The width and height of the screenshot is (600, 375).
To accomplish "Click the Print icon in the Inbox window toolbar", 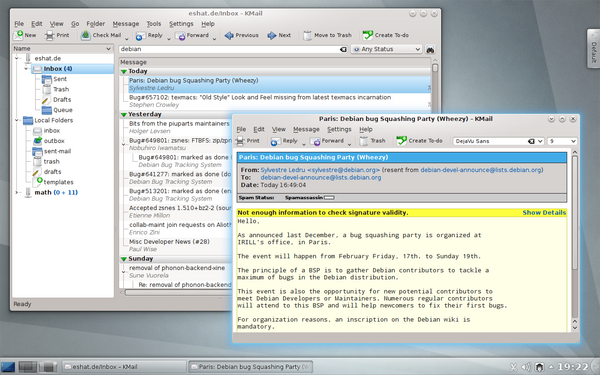I will pyautogui.click(x=50, y=35).
